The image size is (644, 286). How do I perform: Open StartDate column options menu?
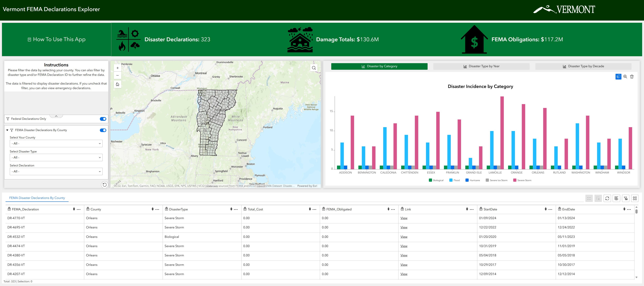tap(550, 209)
